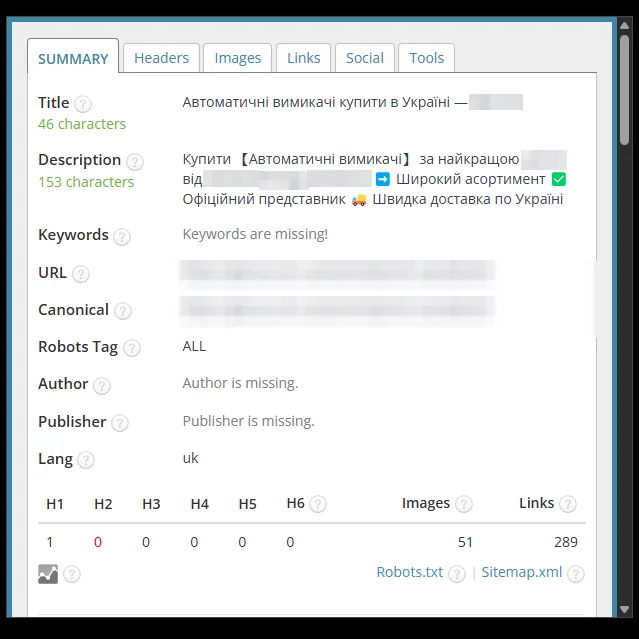Click the H1 count '1'
The width and height of the screenshot is (639, 639).
pos(50,542)
